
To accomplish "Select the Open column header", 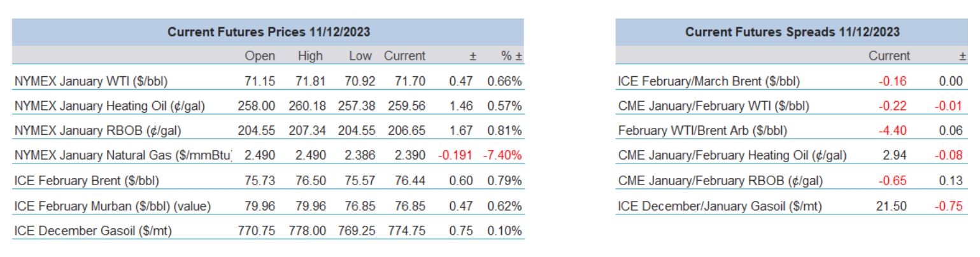I will tap(260, 56).
